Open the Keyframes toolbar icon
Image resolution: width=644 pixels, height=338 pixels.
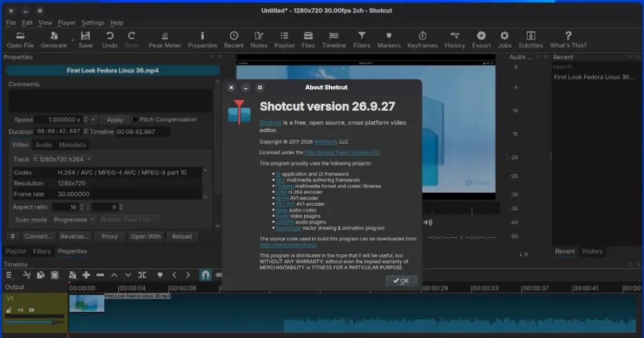click(x=422, y=36)
